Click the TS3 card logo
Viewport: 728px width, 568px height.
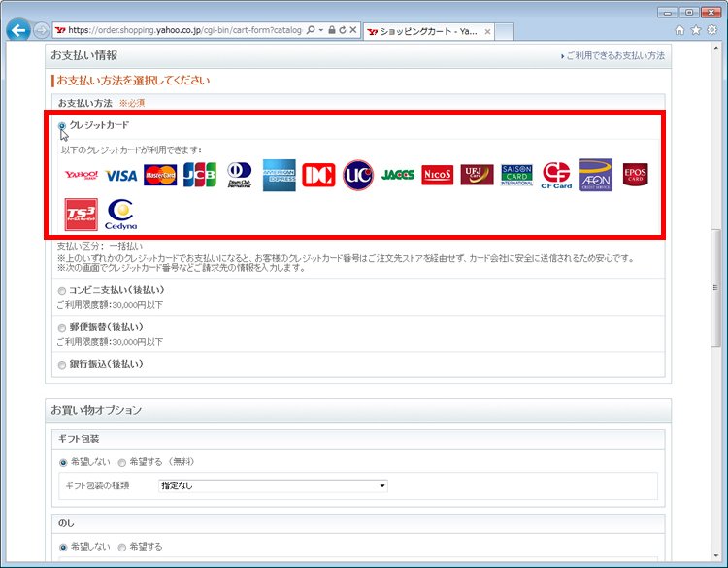tap(82, 215)
